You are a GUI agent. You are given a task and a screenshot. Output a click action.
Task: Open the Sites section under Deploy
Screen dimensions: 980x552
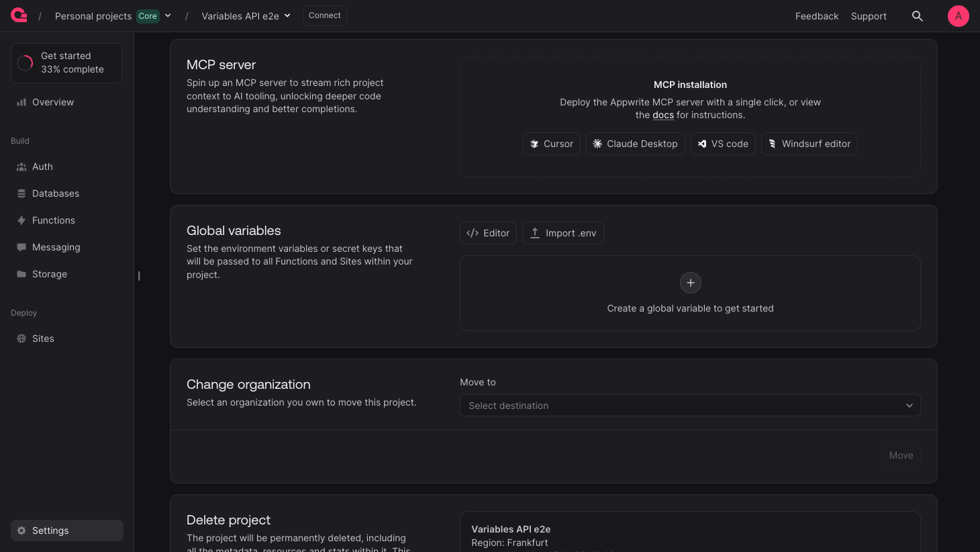(x=43, y=338)
